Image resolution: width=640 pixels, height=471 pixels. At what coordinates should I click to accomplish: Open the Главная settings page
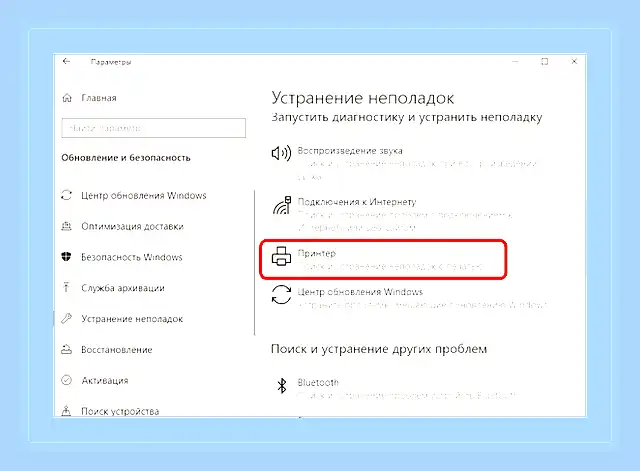(99, 98)
